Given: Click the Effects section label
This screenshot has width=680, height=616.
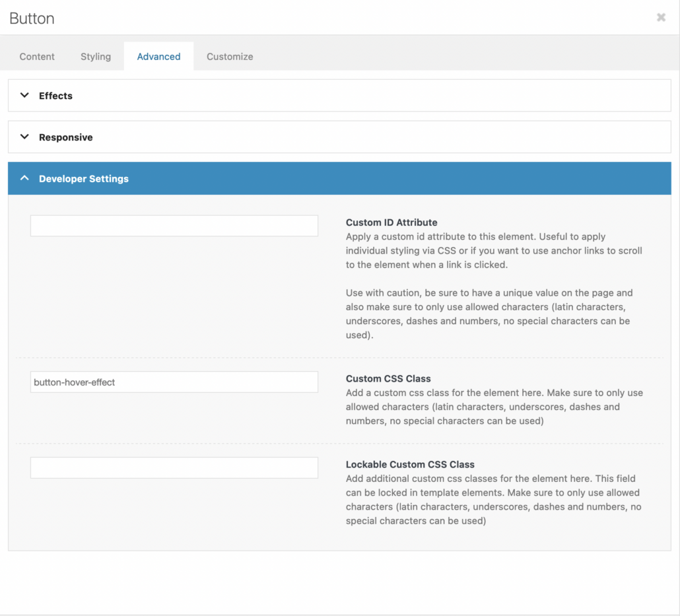Looking at the screenshot, I should [55, 95].
